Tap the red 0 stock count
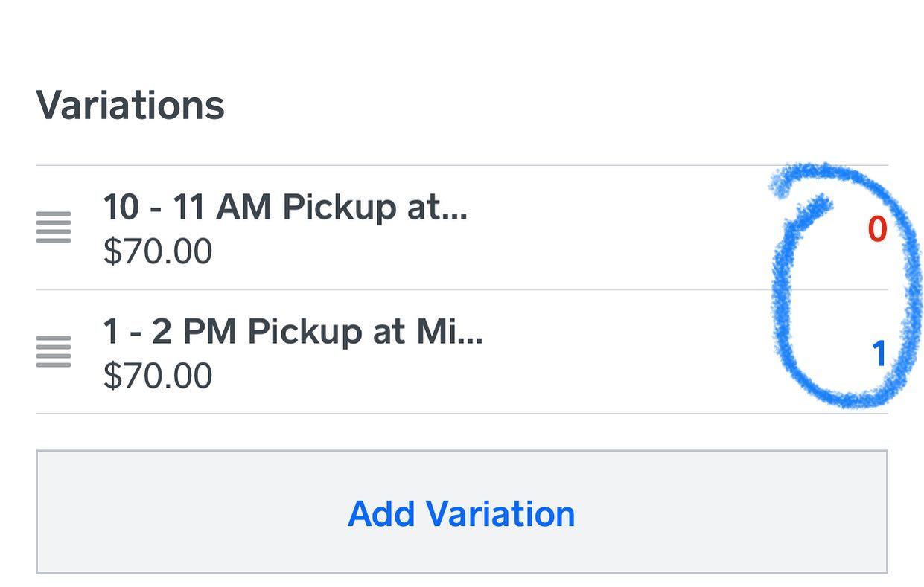 [877, 230]
